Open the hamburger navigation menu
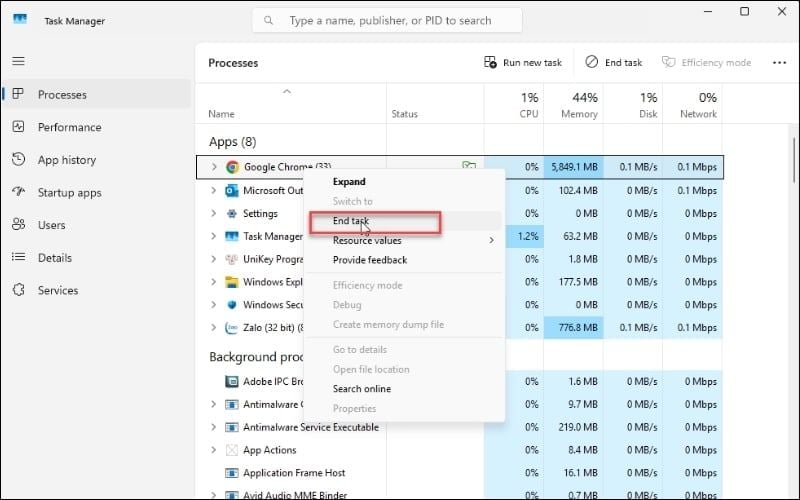 click(18, 61)
